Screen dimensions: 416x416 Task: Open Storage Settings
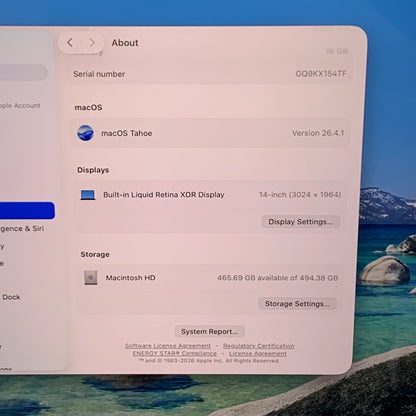click(x=297, y=304)
